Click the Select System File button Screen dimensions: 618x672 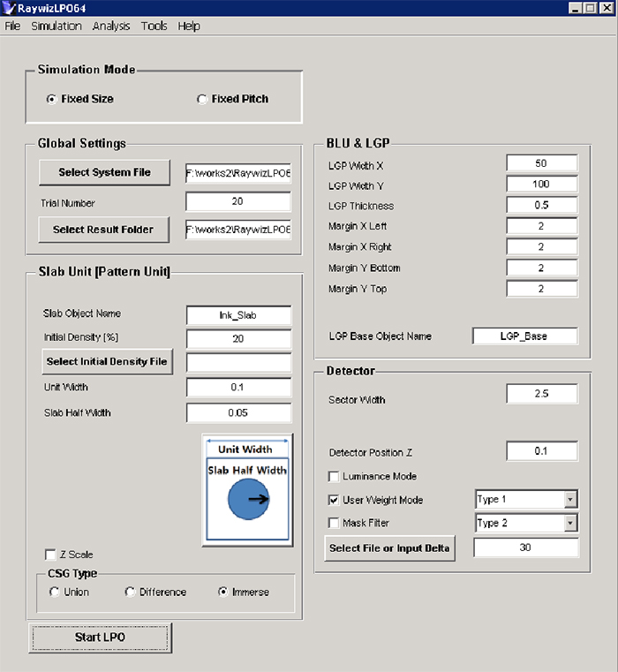104,172
